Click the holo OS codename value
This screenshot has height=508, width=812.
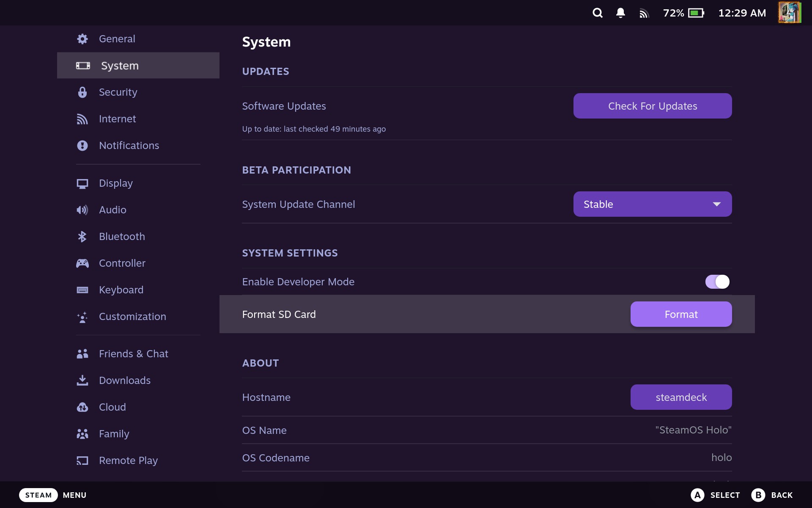721,458
